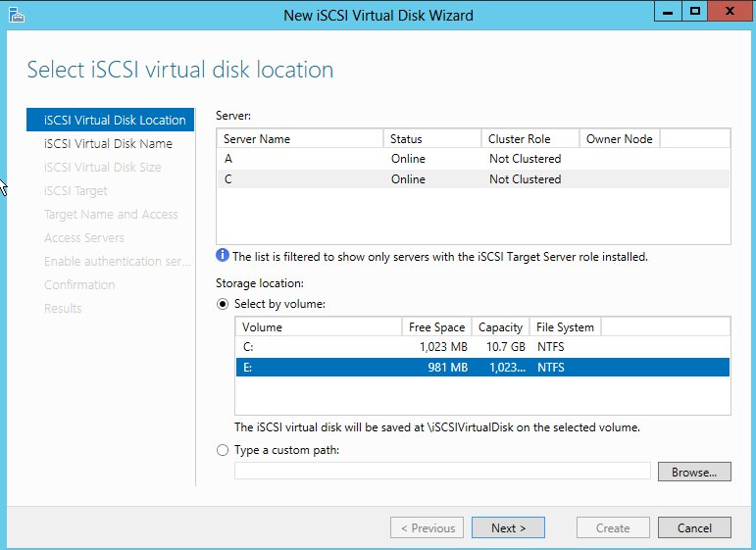Sort servers by Status column

point(431,139)
